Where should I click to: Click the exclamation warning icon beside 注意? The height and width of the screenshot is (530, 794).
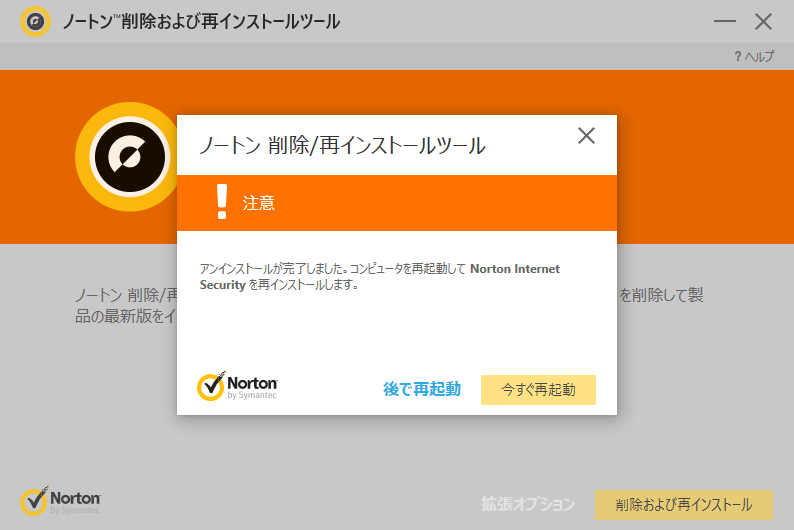pyautogui.click(x=222, y=202)
